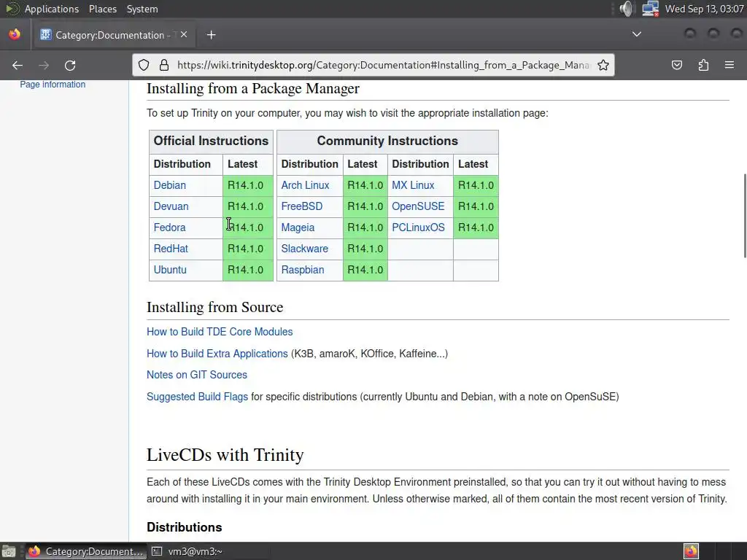Click the R14.1.0 cell beside MX Linux
Viewport: 747px width, 560px height.
click(x=476, y=185)
